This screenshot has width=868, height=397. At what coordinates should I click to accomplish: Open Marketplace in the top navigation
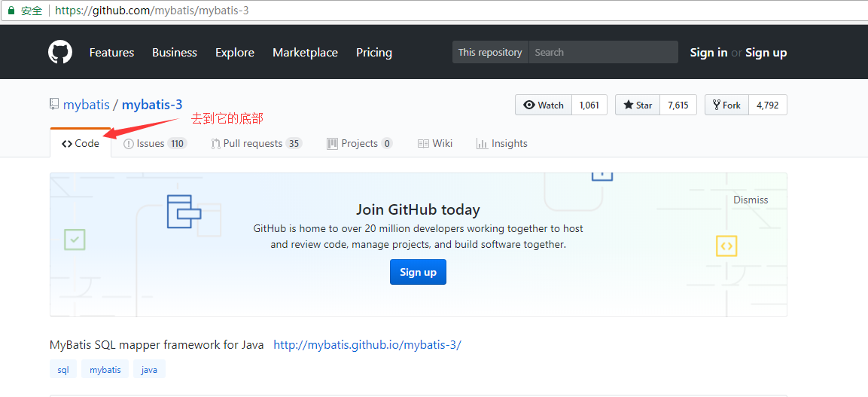click(x=305, y=53)
